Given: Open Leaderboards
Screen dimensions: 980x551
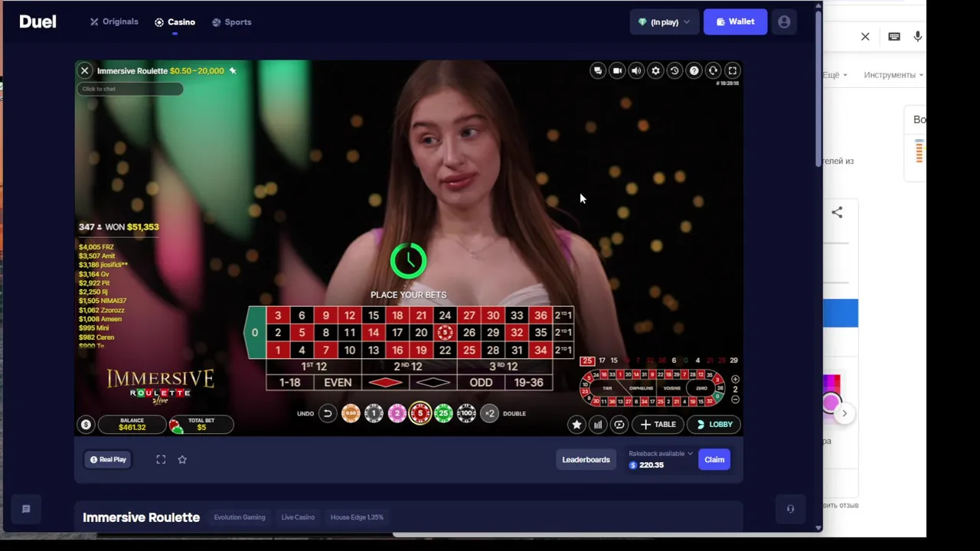Looking at the screenshot, I should pyautogui.click(x=586, y=460).
